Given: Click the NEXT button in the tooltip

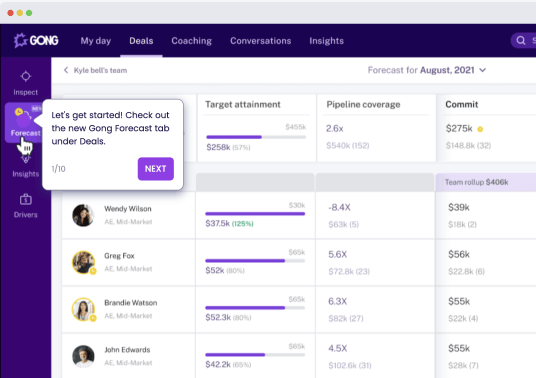Looking at the screenshot, I should pos(156,169).
